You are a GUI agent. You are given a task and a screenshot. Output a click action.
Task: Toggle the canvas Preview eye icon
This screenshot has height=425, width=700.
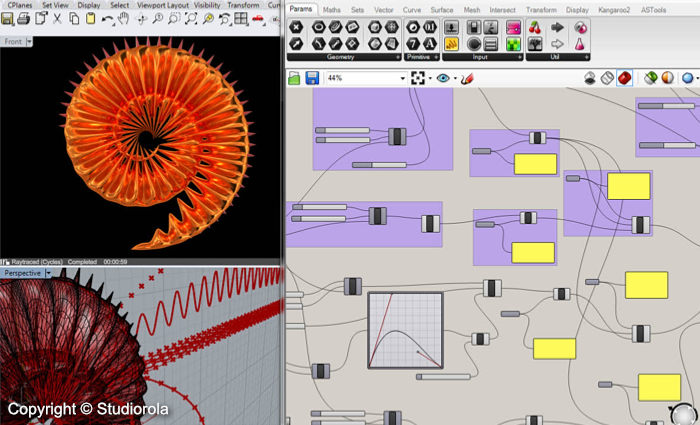(x=443, y=78)
